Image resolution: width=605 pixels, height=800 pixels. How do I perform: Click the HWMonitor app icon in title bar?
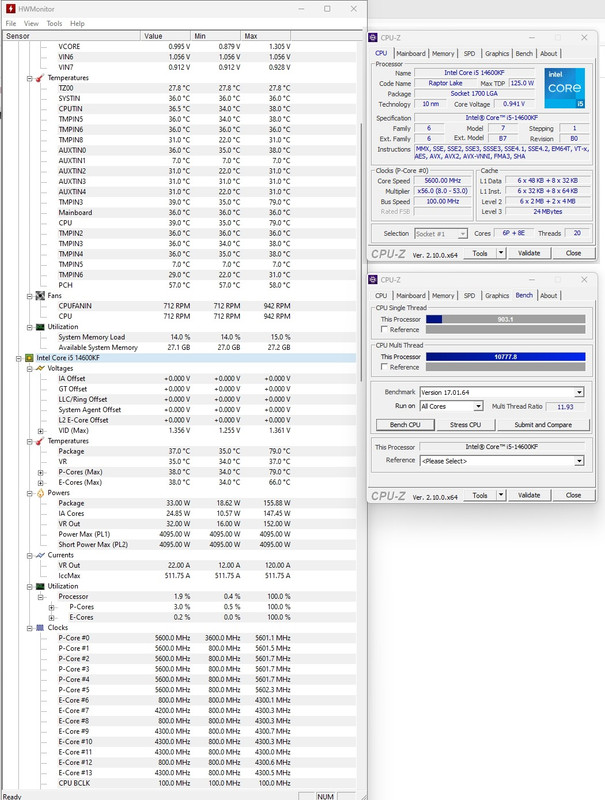coord(10,9)
